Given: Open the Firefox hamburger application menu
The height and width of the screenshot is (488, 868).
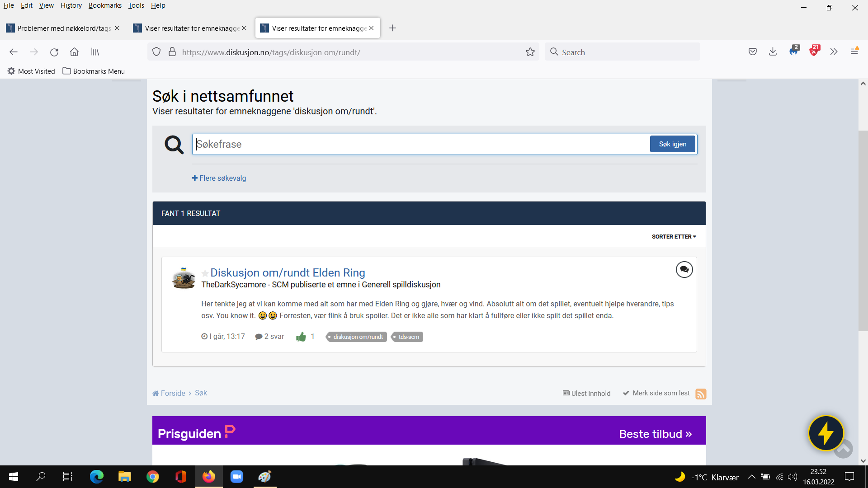Looking at the screenshot, I should (854, 51).
